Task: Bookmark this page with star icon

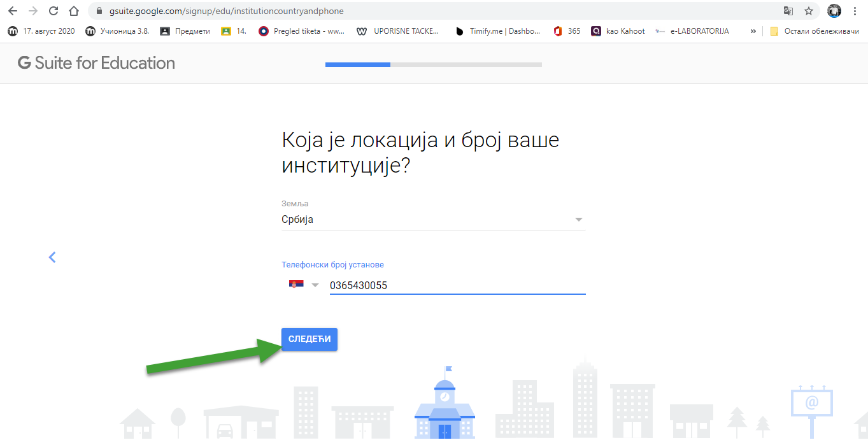Action: coord(809,11)
